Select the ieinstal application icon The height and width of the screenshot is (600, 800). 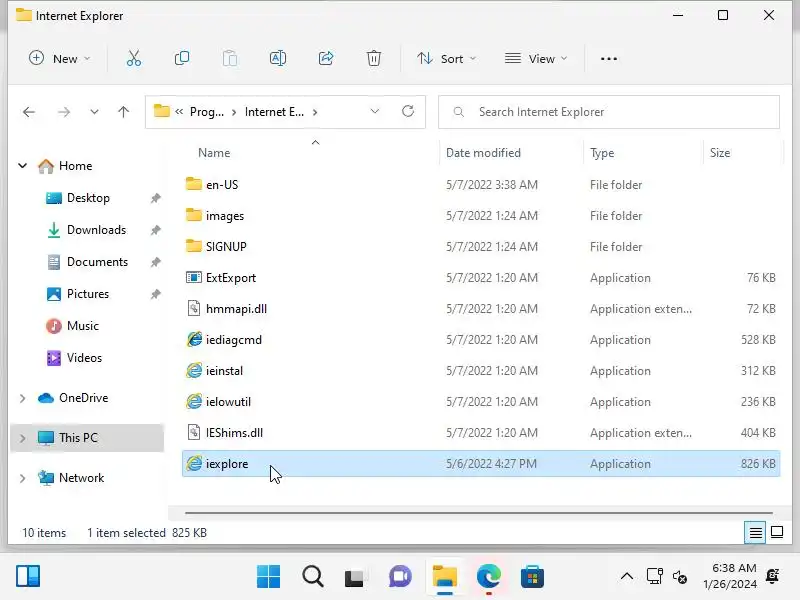point(194,370)
